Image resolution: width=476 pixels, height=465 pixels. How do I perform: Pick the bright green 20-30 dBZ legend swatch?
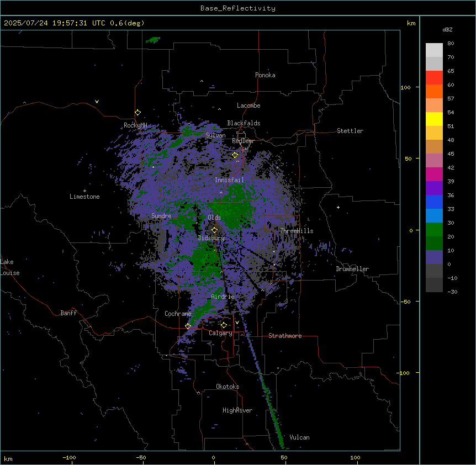pyautogui.click(x=434, y=230)
